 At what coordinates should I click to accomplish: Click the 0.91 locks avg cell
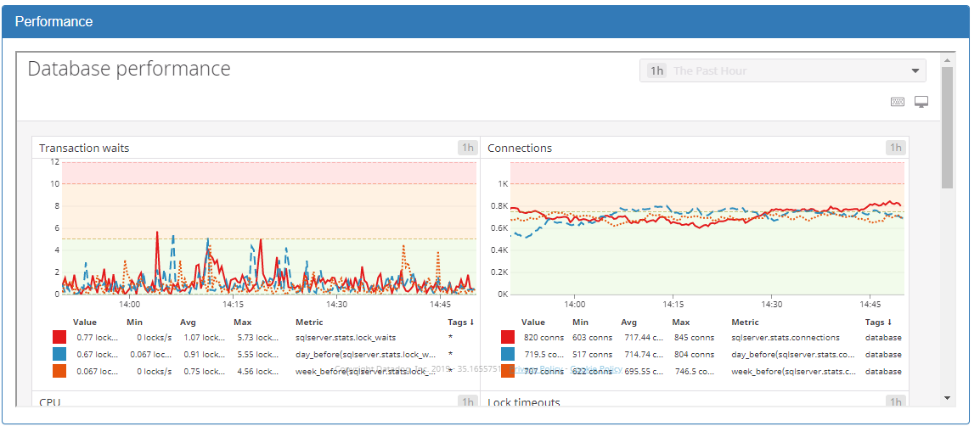point(205,355)
